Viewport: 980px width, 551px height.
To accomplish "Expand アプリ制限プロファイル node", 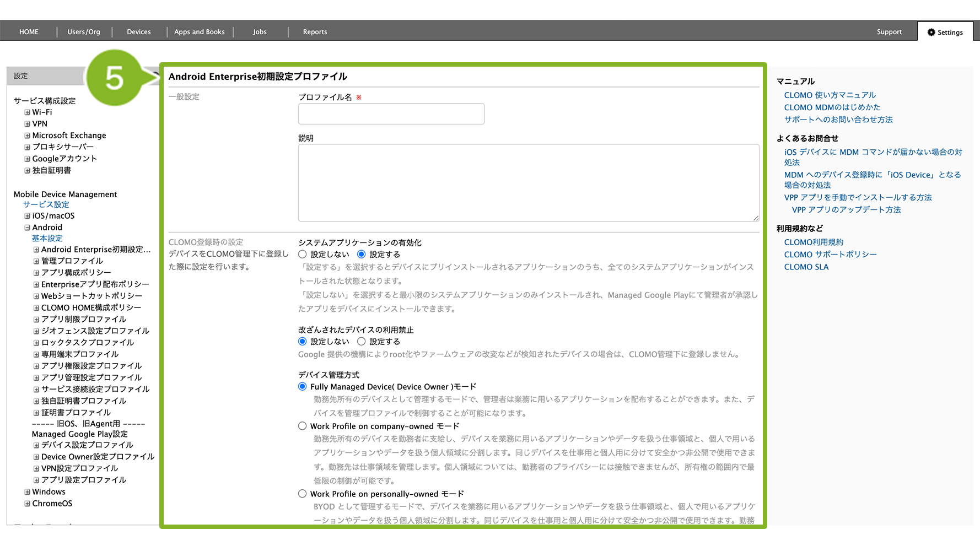I will click(x=36, y=320).
